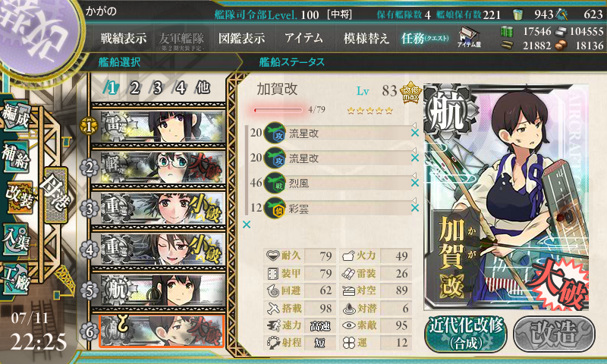Remove 彩雲 with its X button
Image resolution: width=607 pixels, height=364 pixels.
[415, 208]
